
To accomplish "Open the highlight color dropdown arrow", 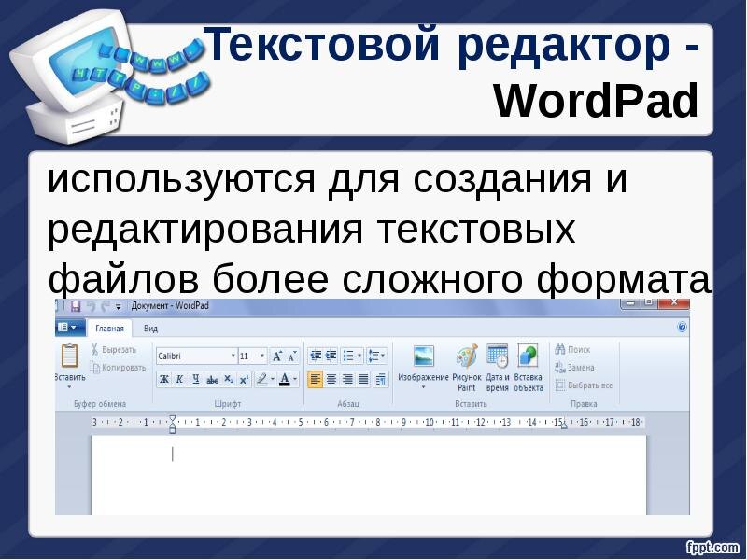I will 273,379.
